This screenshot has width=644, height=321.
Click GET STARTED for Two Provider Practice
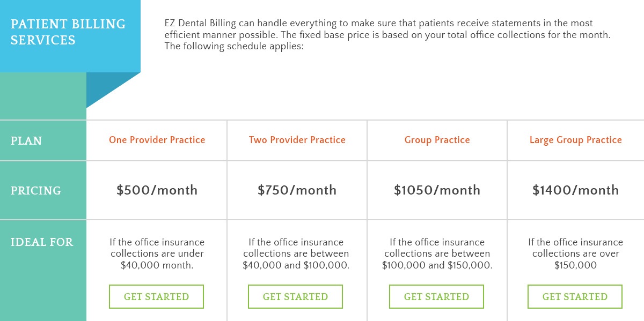(295, 296)
